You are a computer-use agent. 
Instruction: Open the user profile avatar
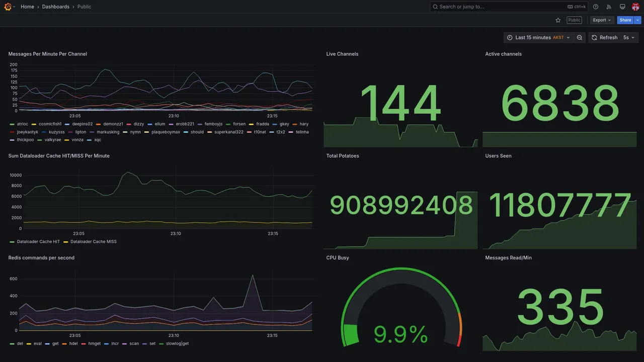point(635,7)
